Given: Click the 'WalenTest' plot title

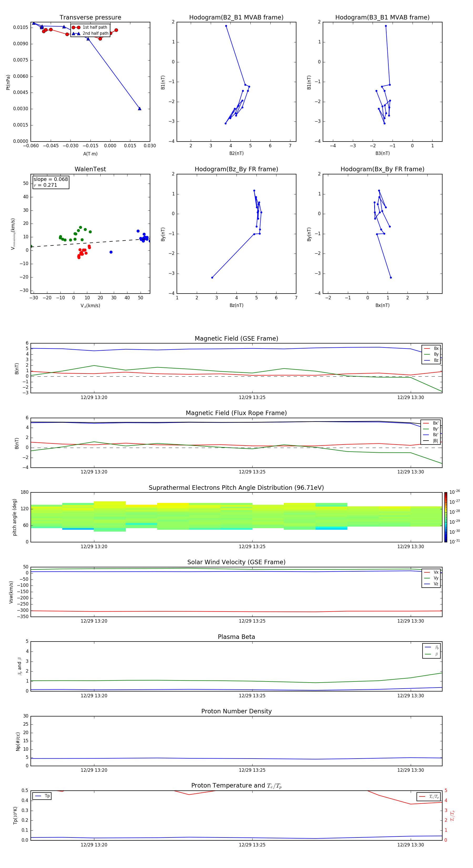Looking at the screenshot, I should pos(90,169).
